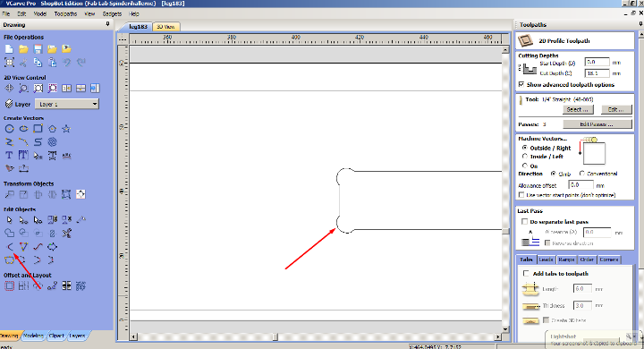Viewport: 644px width, 349px height.
Task: Create a new file
Action: [x=9, y=49]
